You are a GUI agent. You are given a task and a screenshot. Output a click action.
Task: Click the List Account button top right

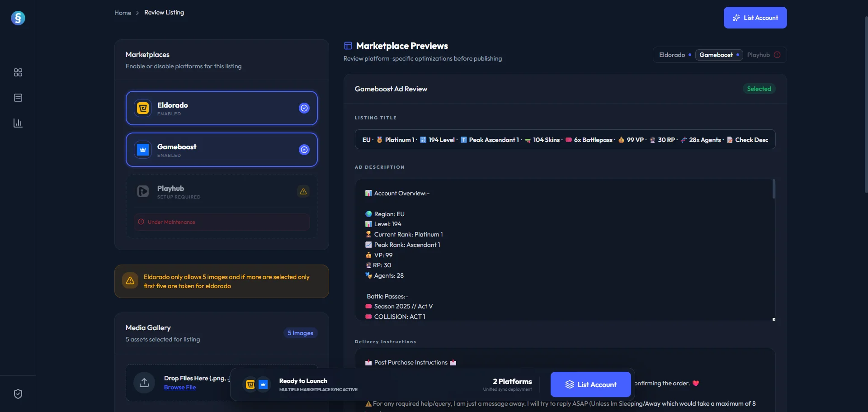point(755,18)
